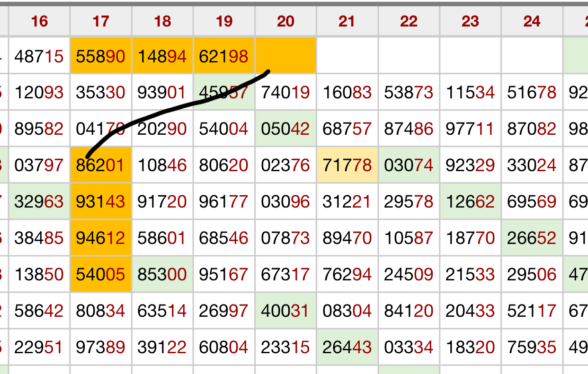The width and height of the screenshot is (588, 374).
Task: Select the orange cell 94612
Action: click(101, 238)
